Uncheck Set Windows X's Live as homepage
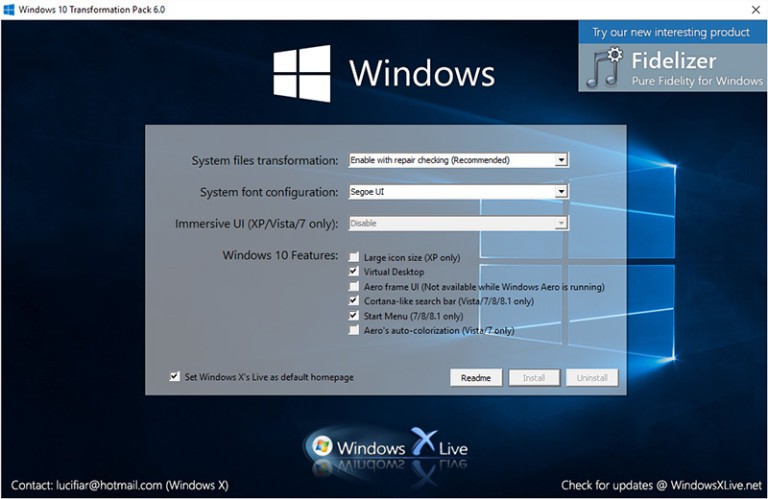768x499 pixels. tap(174, 377)
